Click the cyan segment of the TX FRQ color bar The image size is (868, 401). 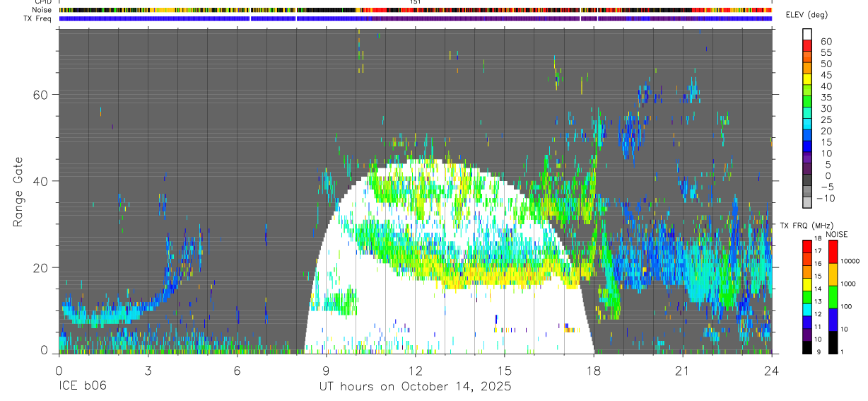click(807, 309)
